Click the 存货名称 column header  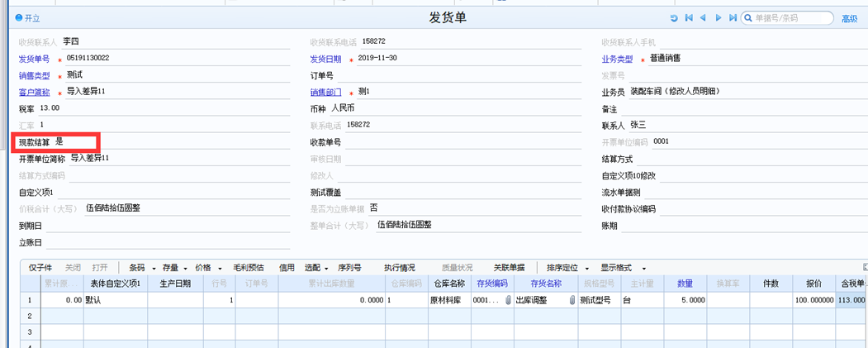(x=546, y=284)
